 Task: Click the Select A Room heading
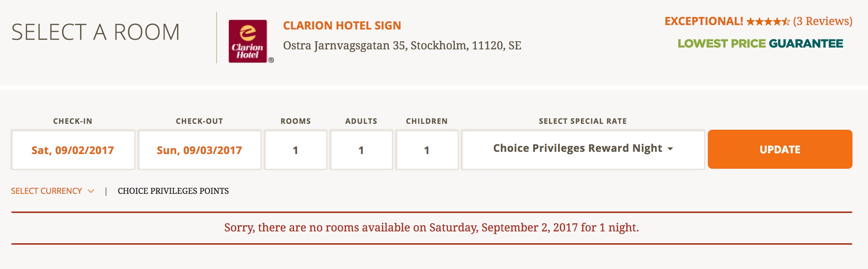[96, 32]
